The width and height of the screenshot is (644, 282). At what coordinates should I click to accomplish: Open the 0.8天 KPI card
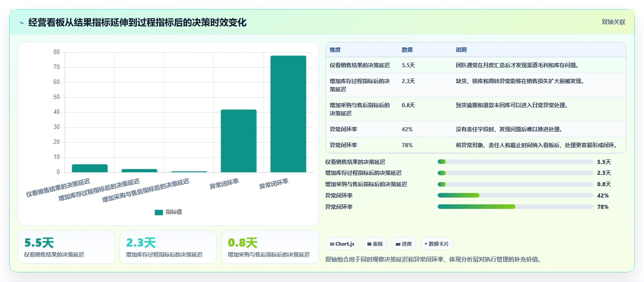270,247
